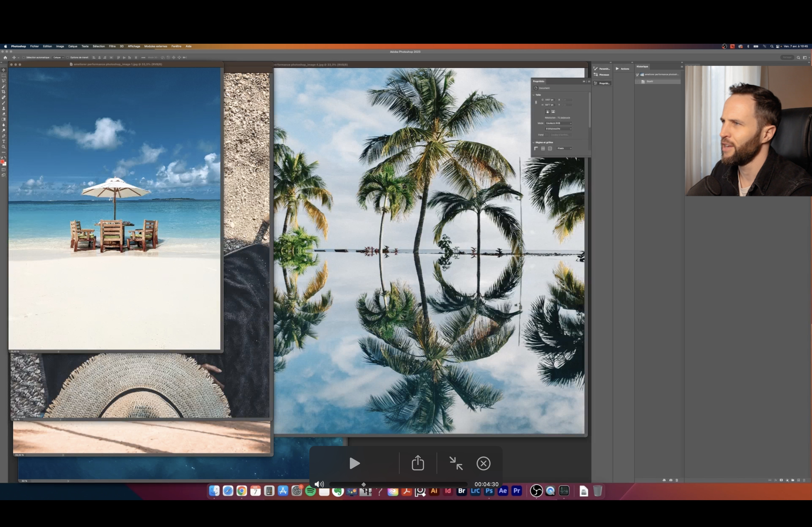Choose the Gradient tool
The image size is (812, 527).
click(4, 120)
